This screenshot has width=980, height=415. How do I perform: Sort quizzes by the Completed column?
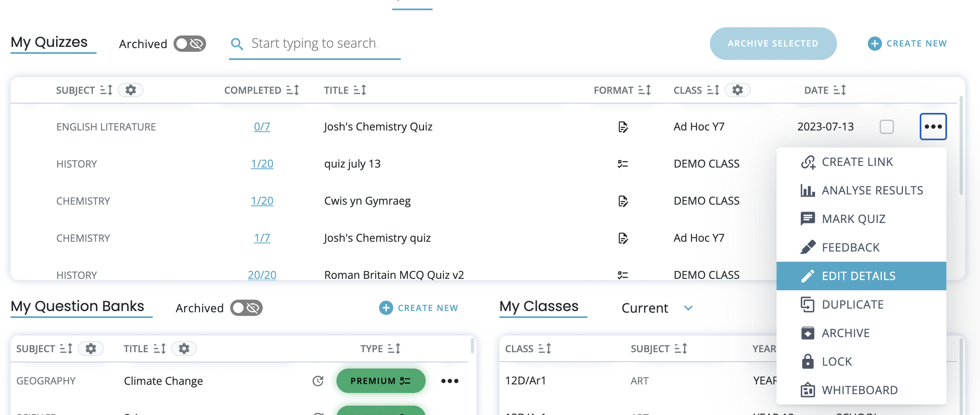(x=292, y=90)
